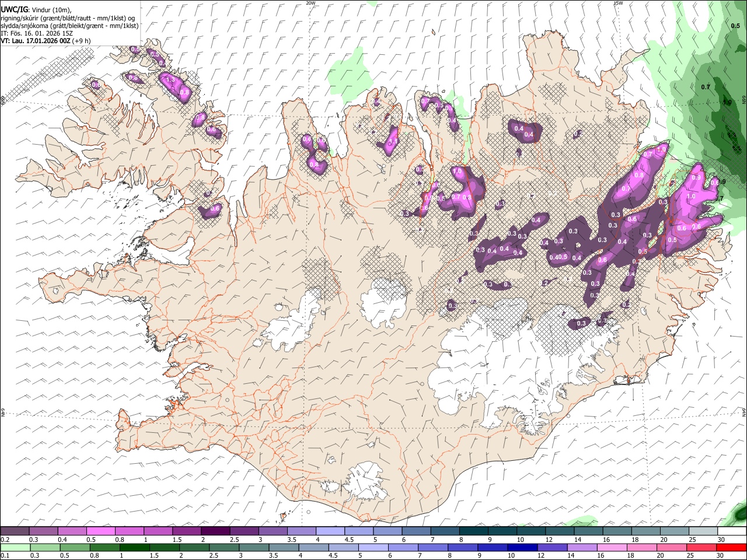The width and height of the screenshot is (747, 560).
Task: Click the light pink swatch labeled 16 in rain scale
Action: click(x=612, y=547)
